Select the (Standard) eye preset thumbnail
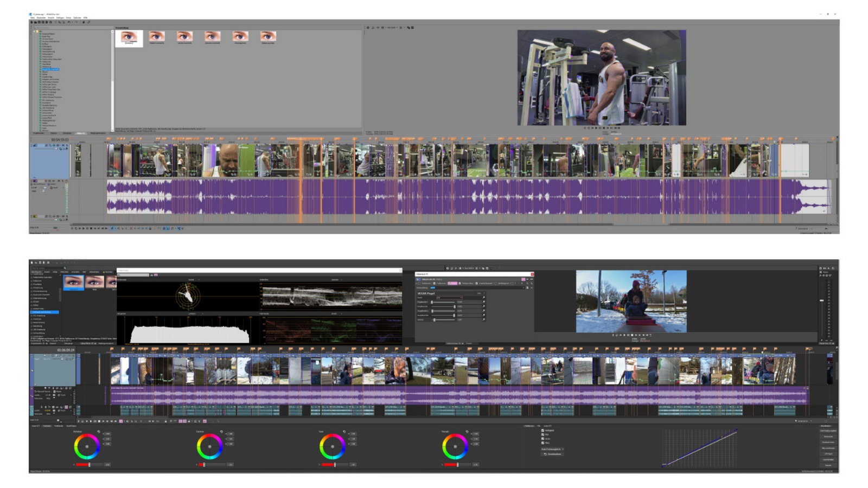This screenshot has width=868, height=488. coord(129,38)
